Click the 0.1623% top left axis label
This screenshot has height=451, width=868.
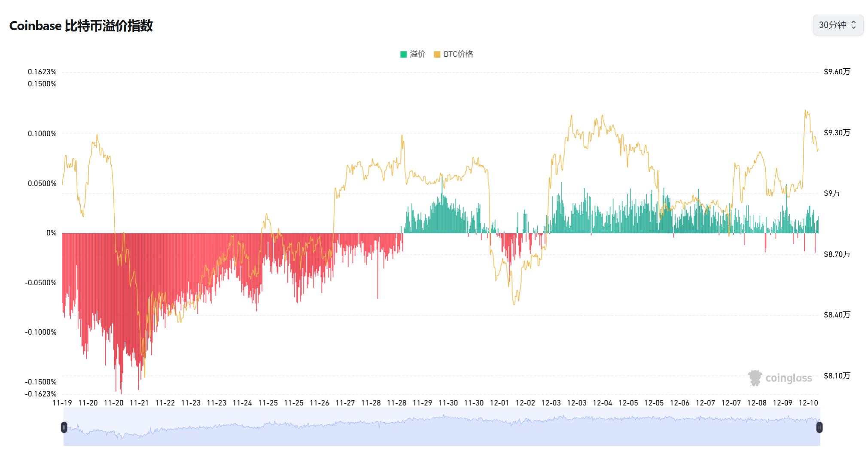coord(42,72)
